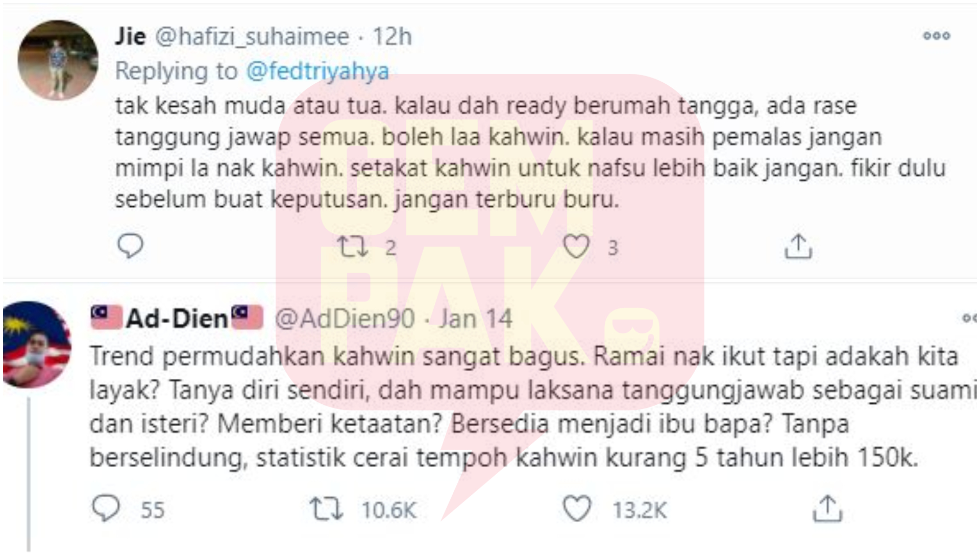This screenshot has height=560, width=980.
Task: Like Ad-Dien's tweet with 13.2K likes
Action: (x=577, y=509)
